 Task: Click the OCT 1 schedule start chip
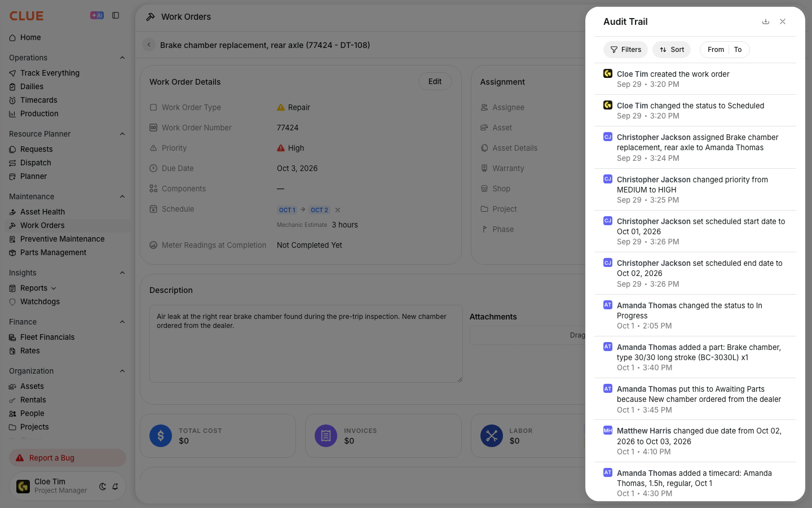(287, 210)
